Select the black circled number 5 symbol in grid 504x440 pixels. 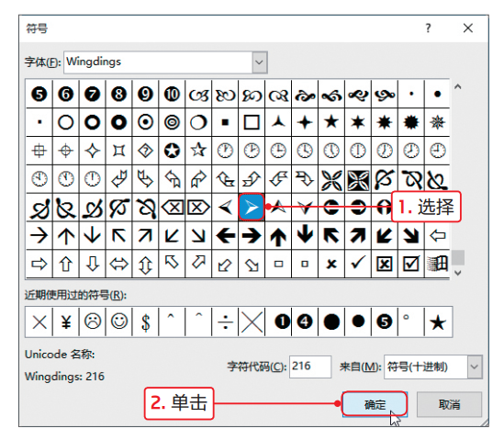[x=39, y=95]
